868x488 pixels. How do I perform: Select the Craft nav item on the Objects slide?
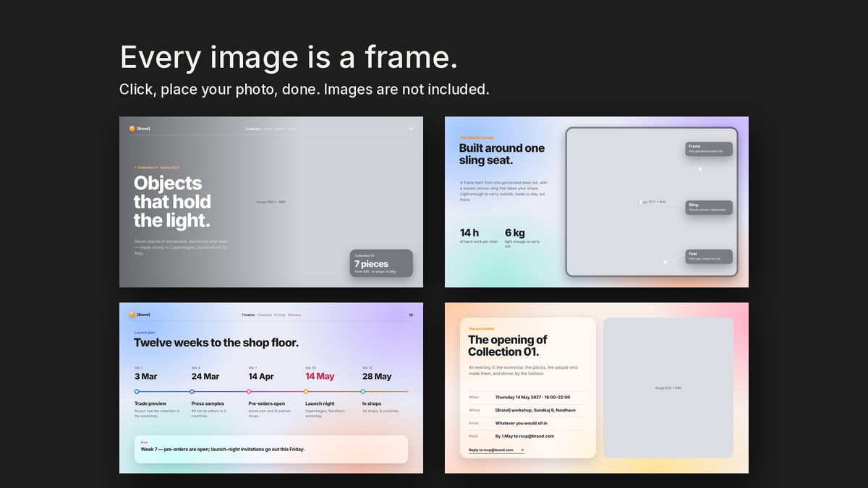pos(268,129)
